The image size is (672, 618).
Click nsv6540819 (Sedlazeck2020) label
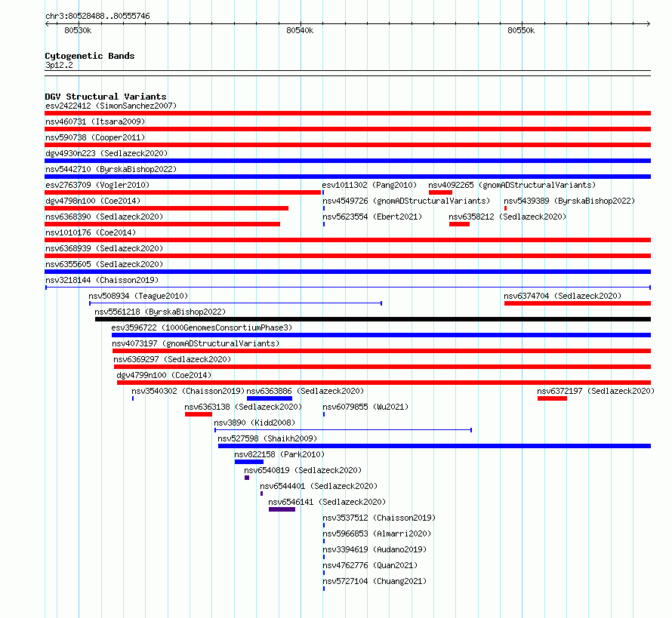(303, 470)
